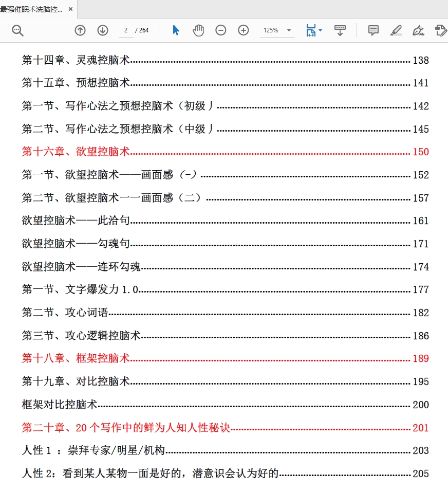The image size is (448, 492).
Task: Open the sign document pen tool
Action: click(418, 30)
